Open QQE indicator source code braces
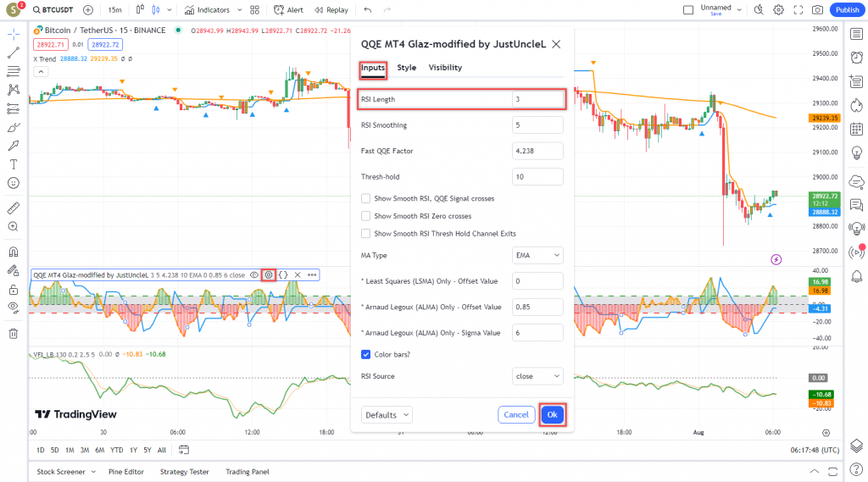The image size is (868, 482). [x=283, y=275]
